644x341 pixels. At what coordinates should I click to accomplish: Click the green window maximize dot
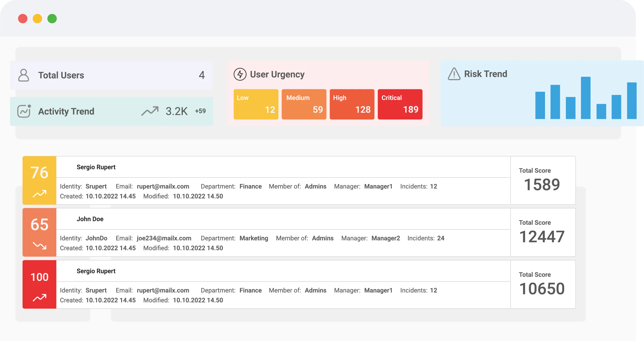[x=52, y=19]
